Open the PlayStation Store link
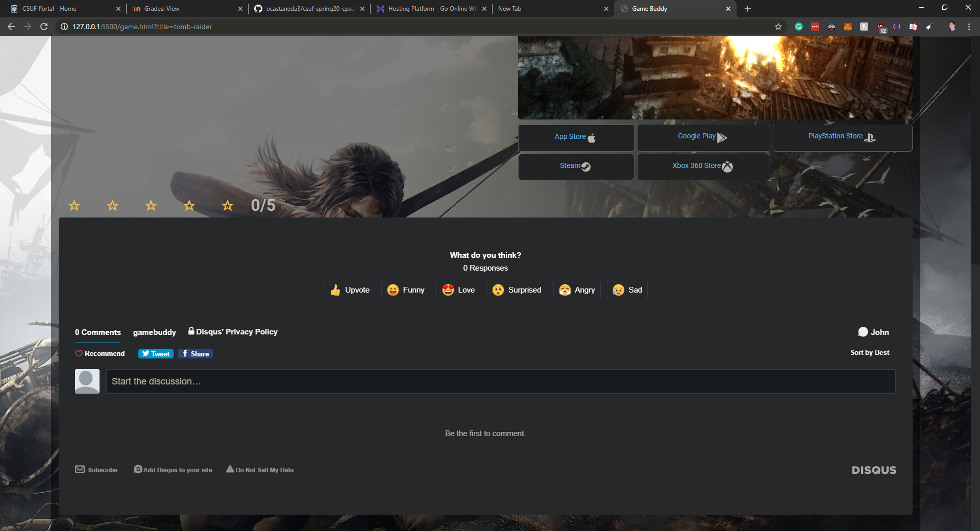Viewport: 980px width, 531px height. click(842, 137)
